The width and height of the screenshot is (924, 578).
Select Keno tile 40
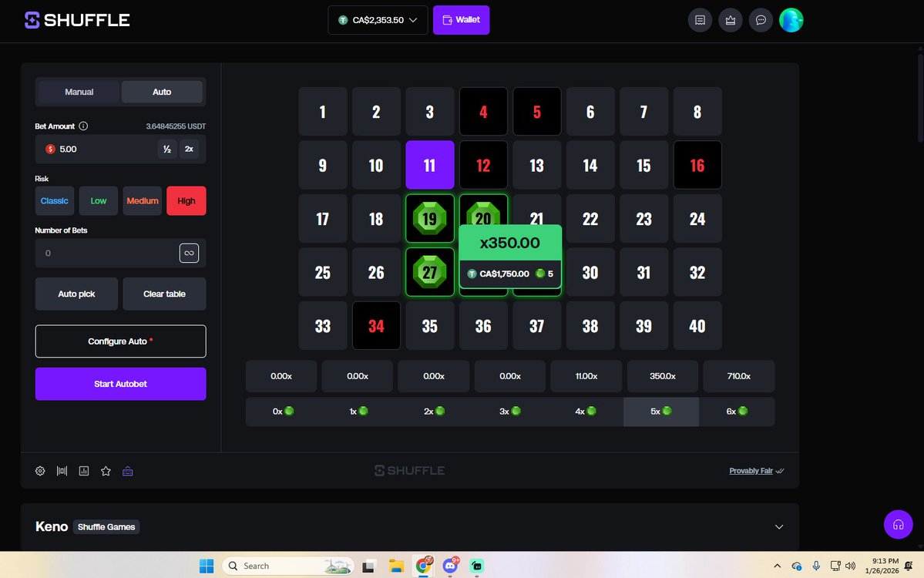point(697,326)
